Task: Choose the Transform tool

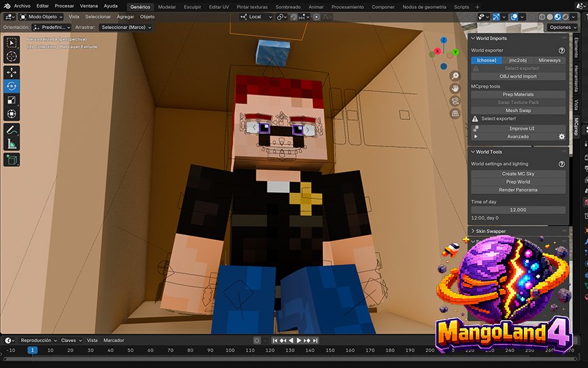Action: pos(12,114)
